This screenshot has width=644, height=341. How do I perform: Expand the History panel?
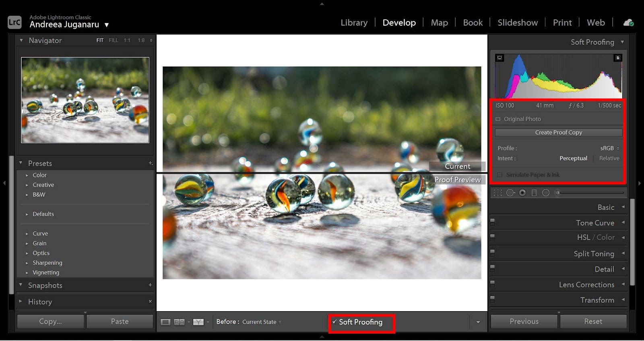pos(21,301)
